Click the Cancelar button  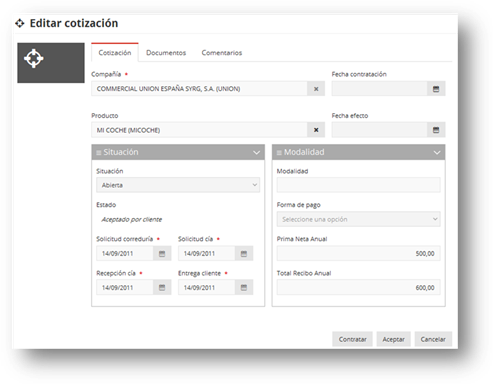tap(433, 339)
